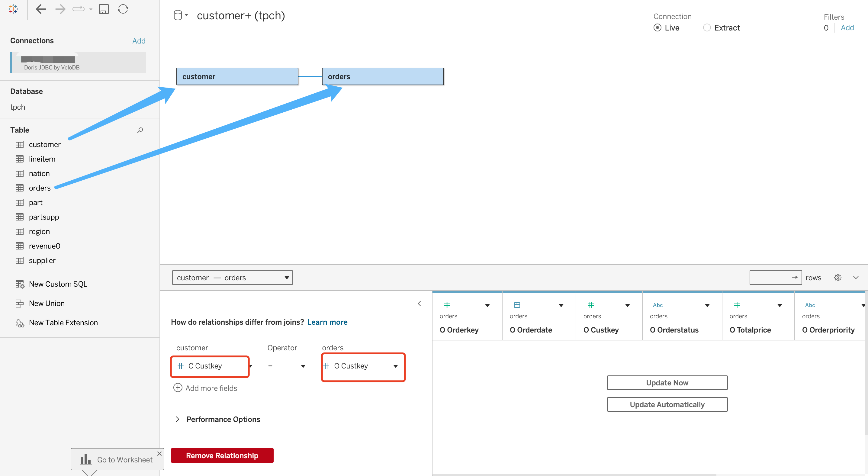Open the O Custkey field dropdown

[x=395, y=366]
